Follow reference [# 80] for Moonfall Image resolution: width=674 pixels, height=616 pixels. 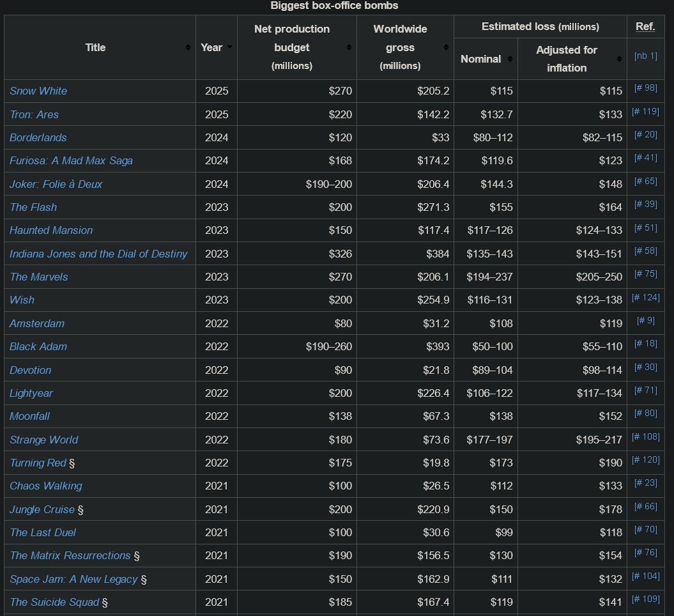(x=646, y=413)
